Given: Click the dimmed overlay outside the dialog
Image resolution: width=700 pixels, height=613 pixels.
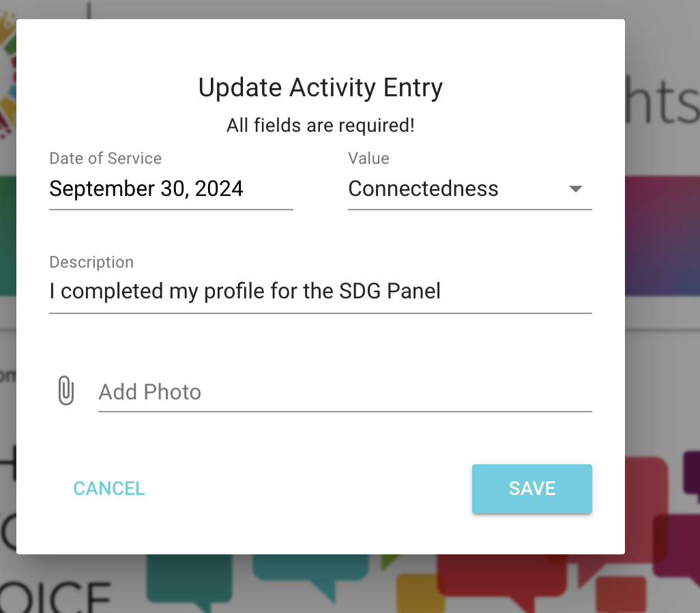Looking at the screenshot, I should [662, 273].
